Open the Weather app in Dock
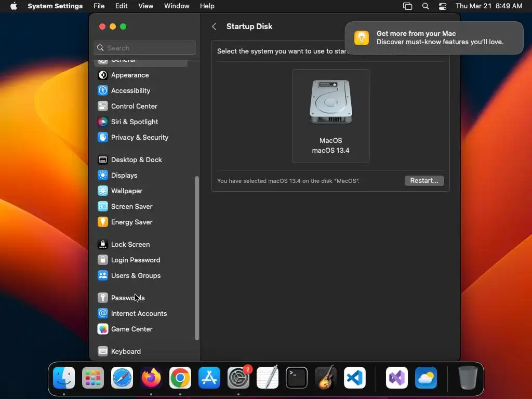The image size is (532, 399). pyautogui.click(x=426, y=378)
